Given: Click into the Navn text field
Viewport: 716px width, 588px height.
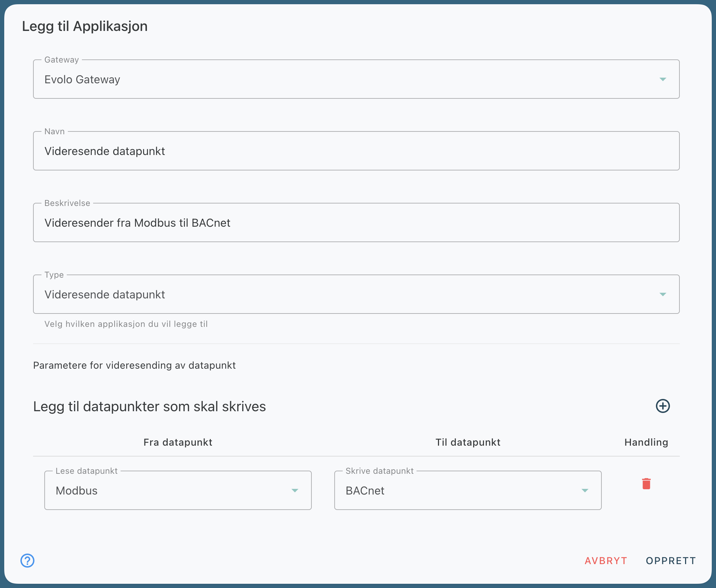Looking at the screenshot, I should pyautogui.click(x=356, y=151).
